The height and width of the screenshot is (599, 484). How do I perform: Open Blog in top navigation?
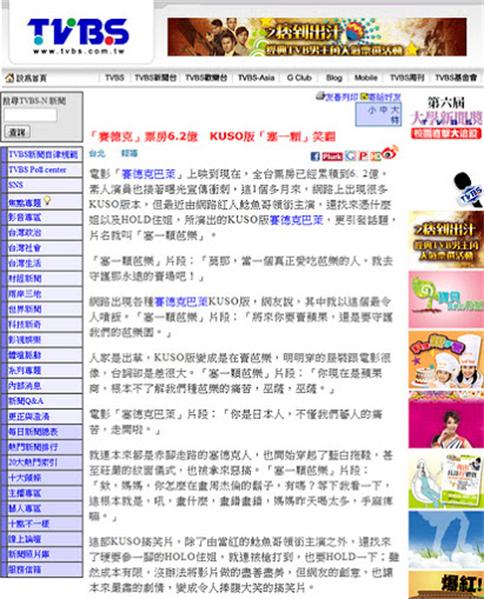tap(334, 78)
